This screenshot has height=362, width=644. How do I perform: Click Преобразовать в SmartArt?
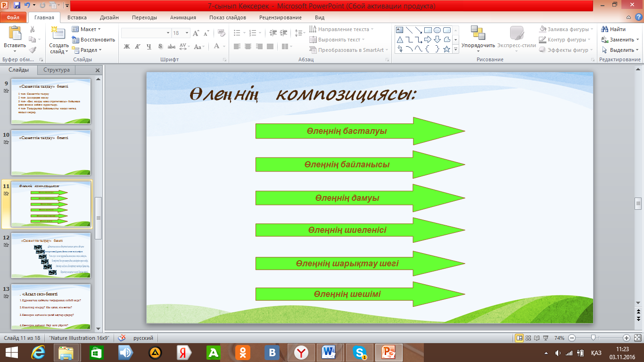point(349,50)
